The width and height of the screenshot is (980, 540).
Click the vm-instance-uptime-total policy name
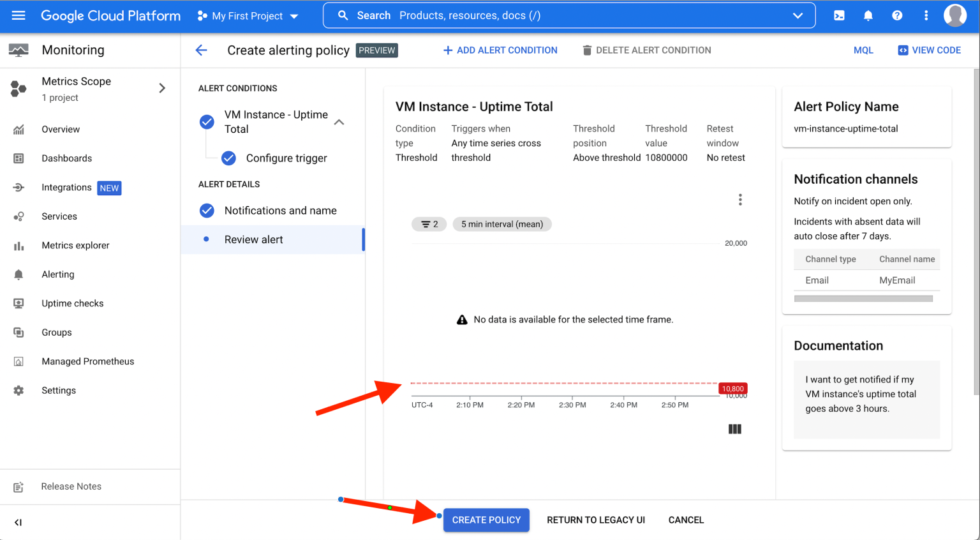coord(846,128)
